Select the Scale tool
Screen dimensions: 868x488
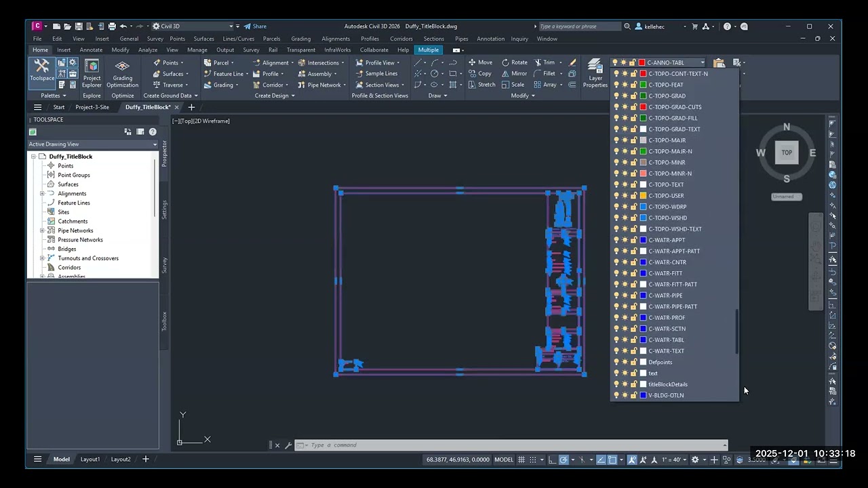point(513,85)
